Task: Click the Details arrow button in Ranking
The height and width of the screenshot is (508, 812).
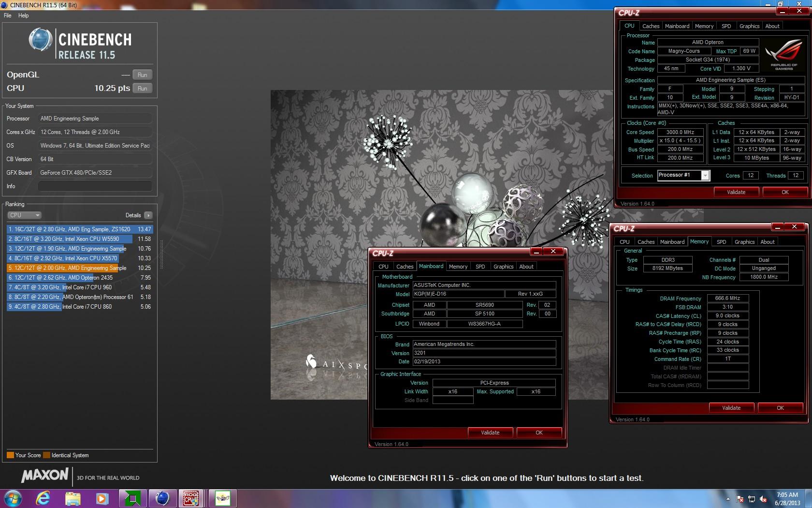Action: [x=148, y=215]
